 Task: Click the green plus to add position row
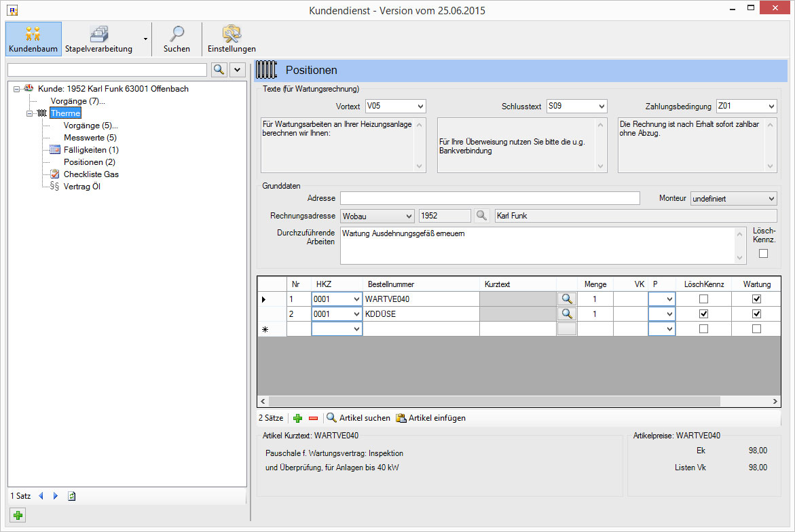297,419
